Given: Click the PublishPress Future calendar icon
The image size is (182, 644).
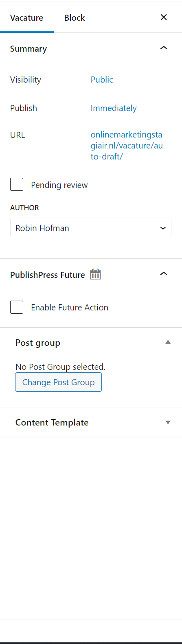Looking at the screenshot, I should click(x=95, y=274).
